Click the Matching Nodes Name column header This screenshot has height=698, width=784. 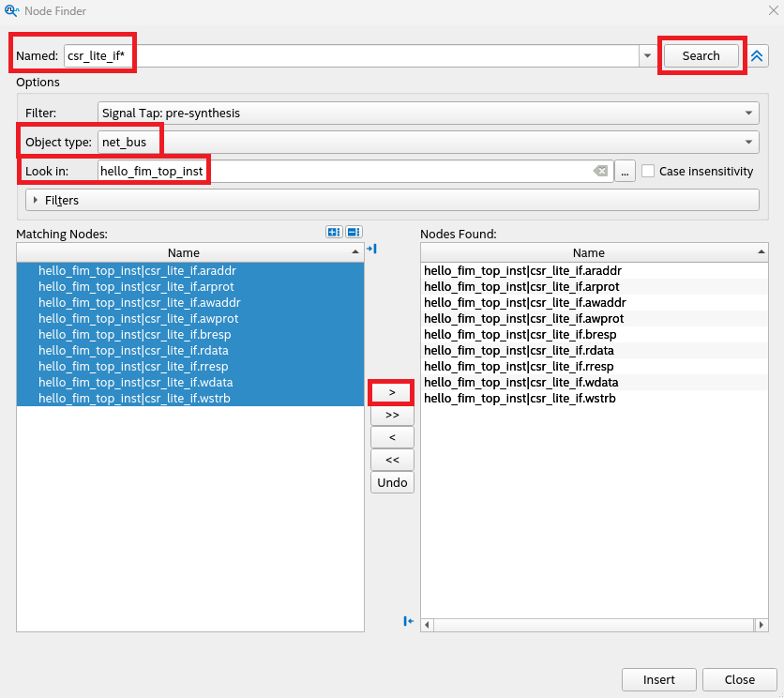(x=190, y=252)
